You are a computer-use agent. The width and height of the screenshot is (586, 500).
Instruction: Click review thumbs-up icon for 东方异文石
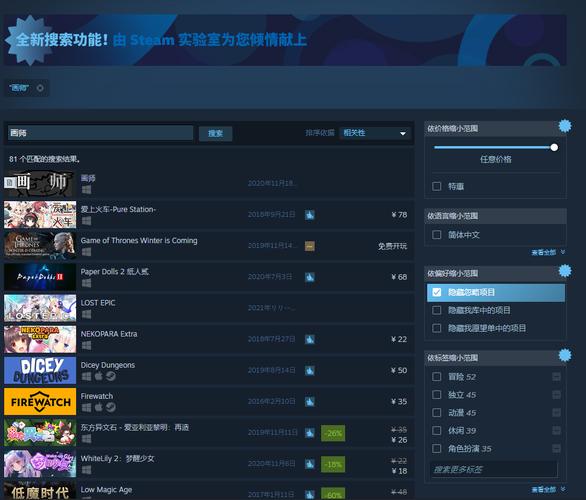309,433
